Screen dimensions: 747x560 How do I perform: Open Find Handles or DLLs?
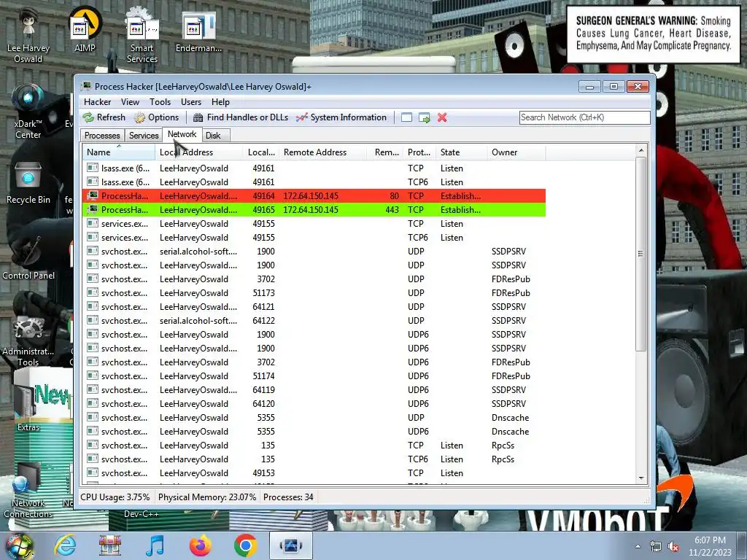coord(241,117)
